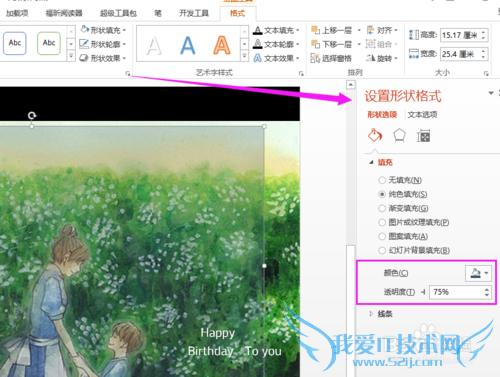
Task: Click the 组合 group objects button
Action: 382,44
